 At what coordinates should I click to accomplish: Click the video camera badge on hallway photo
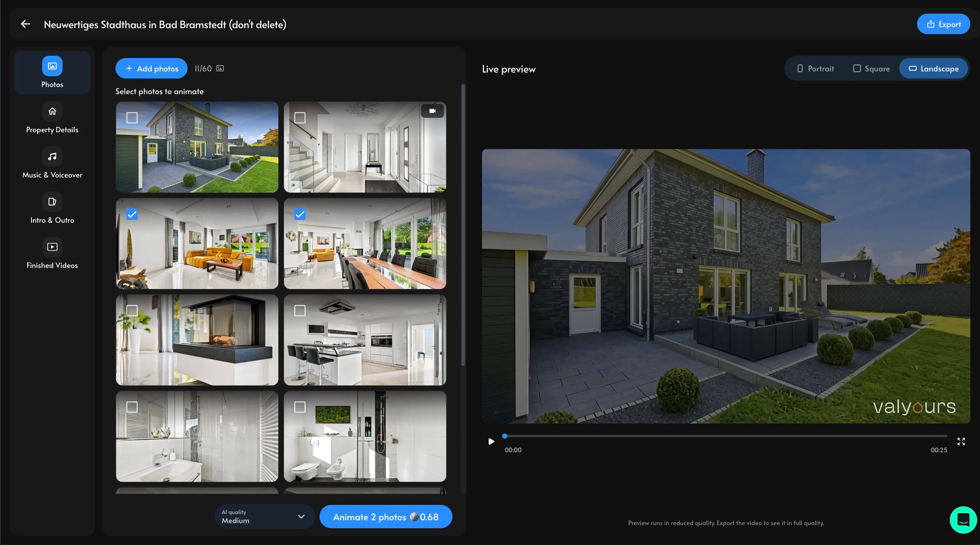pyautogui.click(x=433, y=111)
